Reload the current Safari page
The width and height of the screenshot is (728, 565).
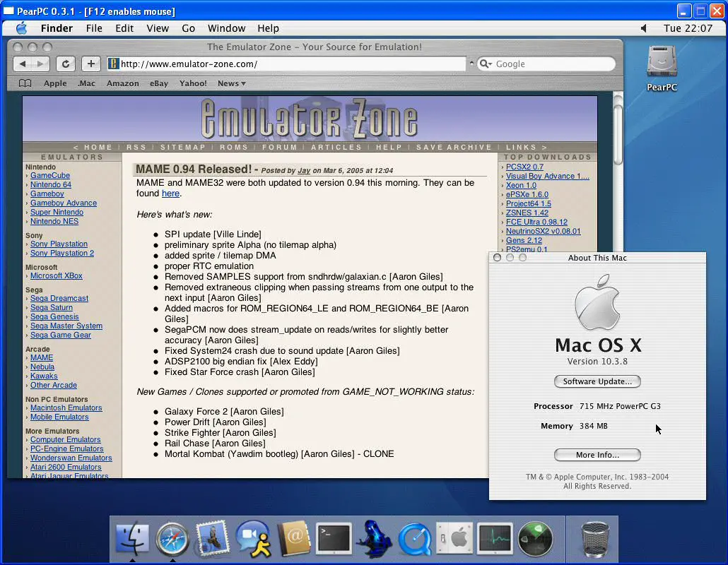66,64
